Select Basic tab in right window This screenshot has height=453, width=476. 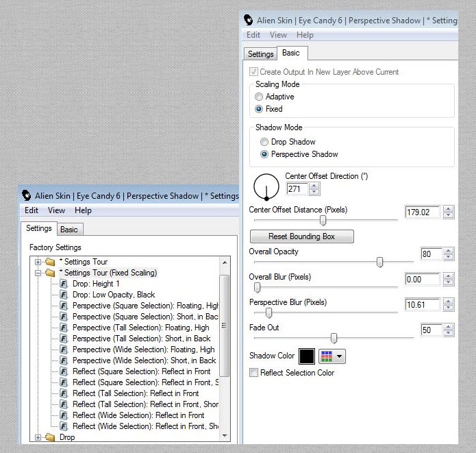pyautogui.click(x=291, y=53)
